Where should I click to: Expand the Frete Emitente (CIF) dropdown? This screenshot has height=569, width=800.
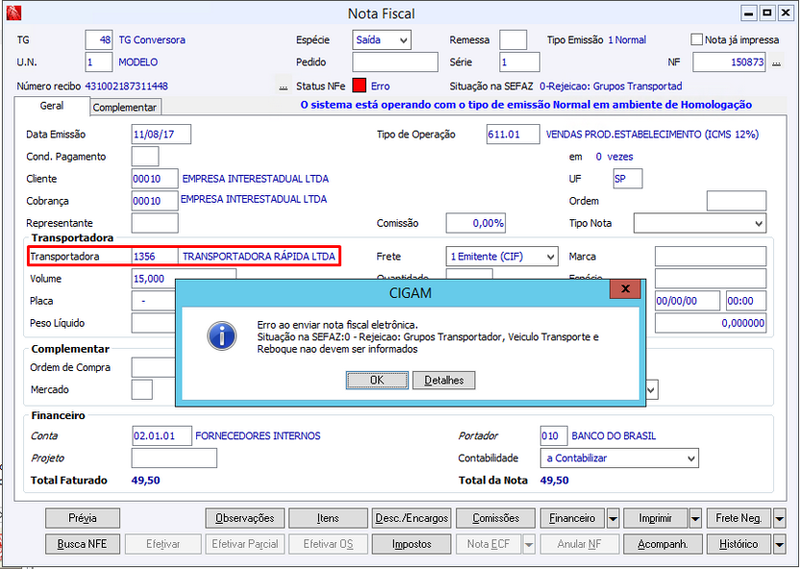pos(551,257)
